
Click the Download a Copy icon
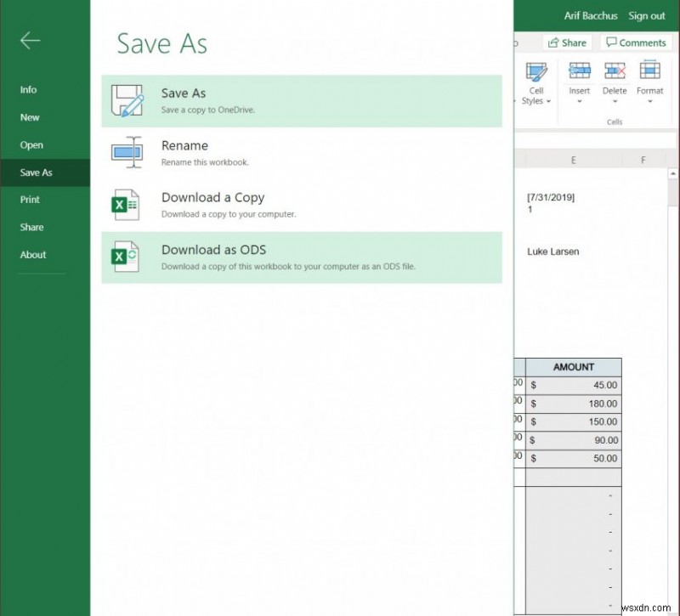[x=126, y=204]
